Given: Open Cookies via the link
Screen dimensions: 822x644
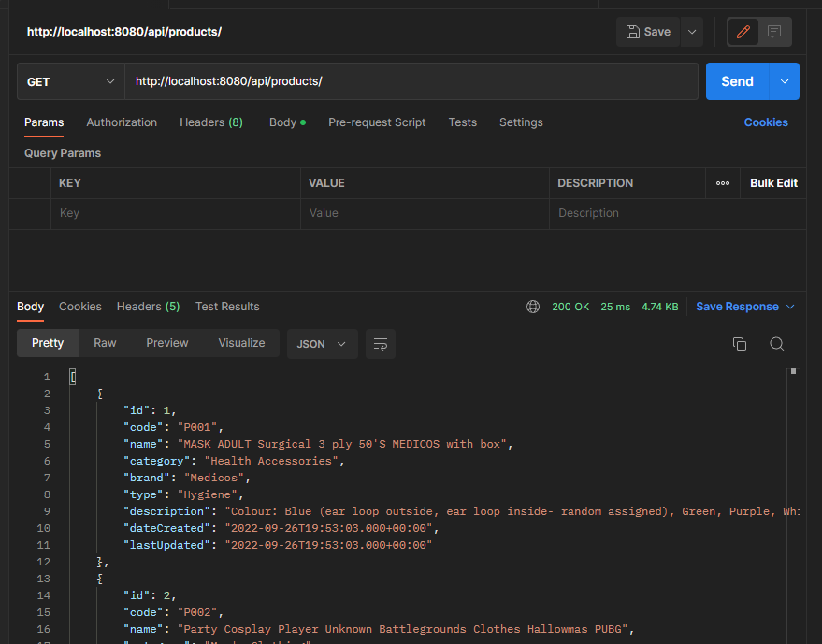Looking at the screenshot, I should pos(766,122).
